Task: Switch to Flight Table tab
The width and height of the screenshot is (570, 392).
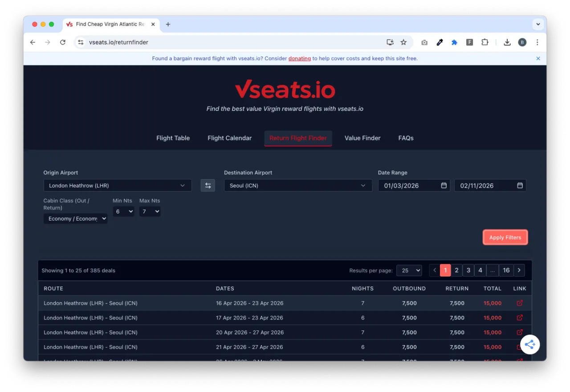Action: [x=173, y=138]
